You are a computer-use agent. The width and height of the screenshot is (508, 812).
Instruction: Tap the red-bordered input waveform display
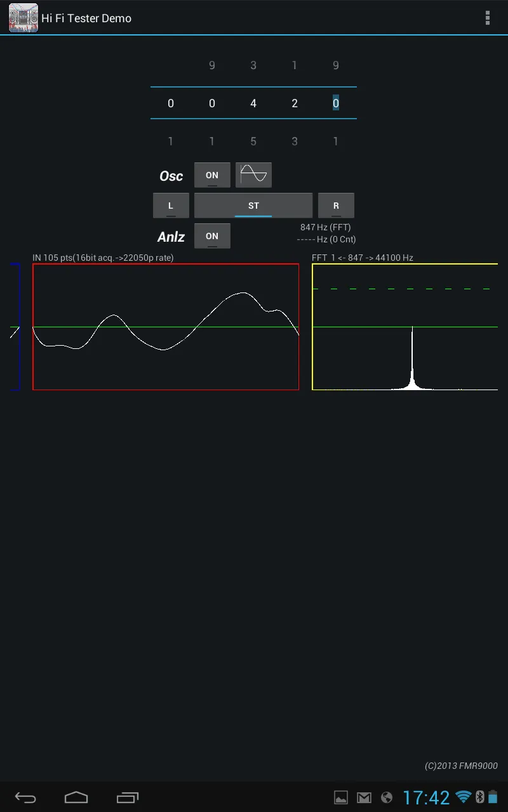166,327
